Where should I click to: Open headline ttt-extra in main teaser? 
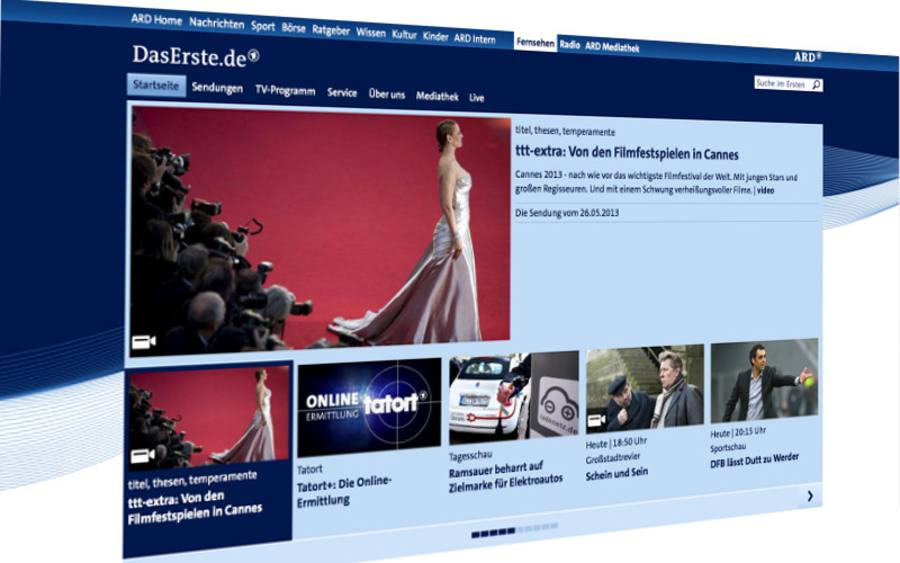[627, 153]
